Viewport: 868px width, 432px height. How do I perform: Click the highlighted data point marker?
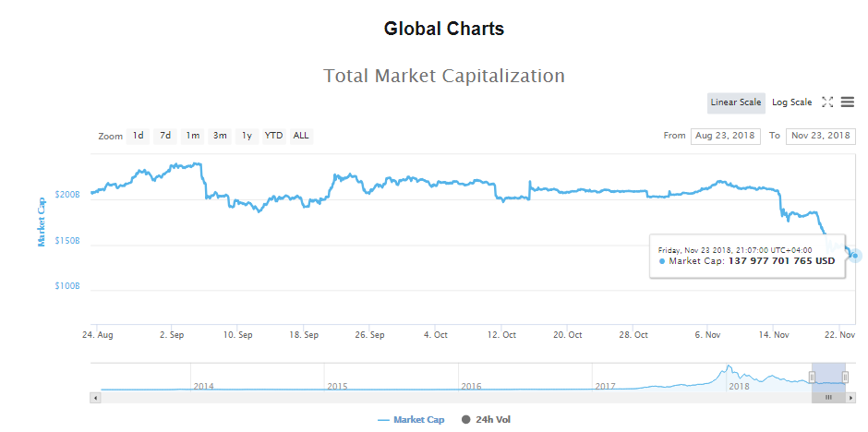(x=856, y=256)
